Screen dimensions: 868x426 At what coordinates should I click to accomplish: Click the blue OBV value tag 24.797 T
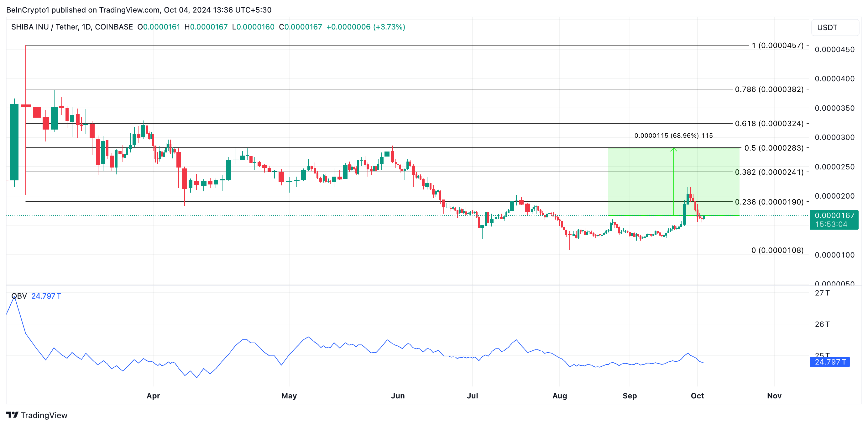[x=829, y=362]
